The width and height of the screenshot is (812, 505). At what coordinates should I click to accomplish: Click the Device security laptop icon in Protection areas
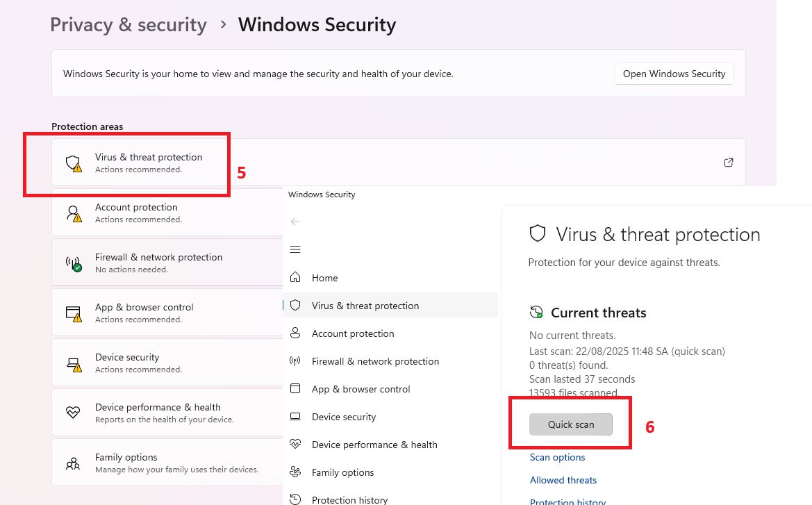[x=74, y=364]
